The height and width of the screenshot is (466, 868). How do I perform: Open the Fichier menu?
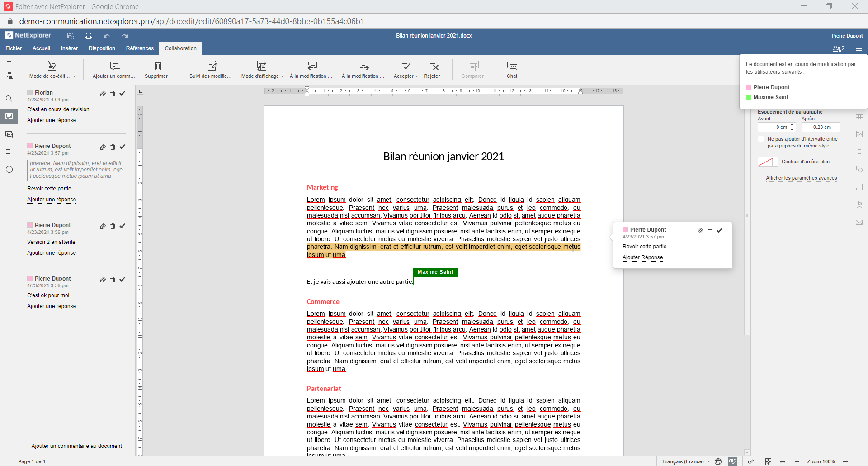tap(13, 48)
